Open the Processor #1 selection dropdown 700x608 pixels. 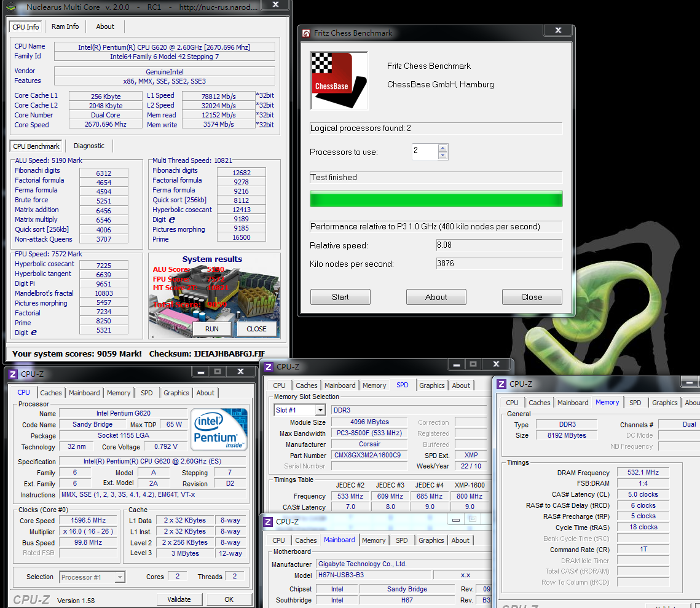click(120, 577)
